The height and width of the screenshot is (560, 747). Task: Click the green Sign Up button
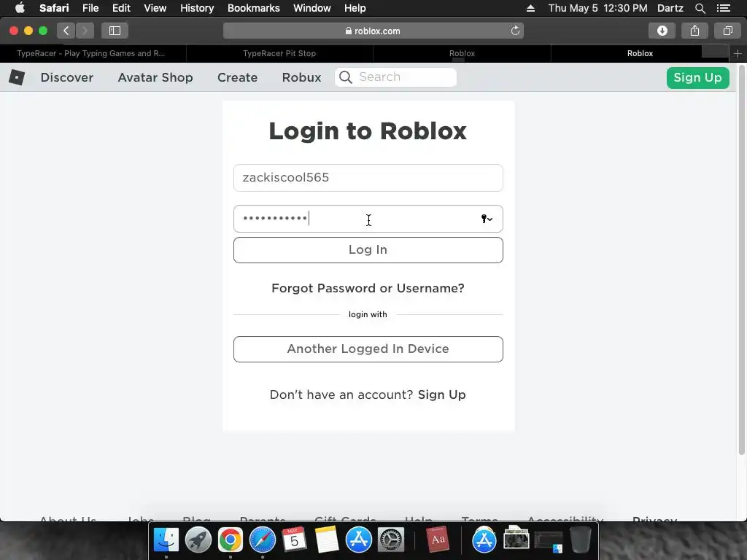[x=697, y=77]
